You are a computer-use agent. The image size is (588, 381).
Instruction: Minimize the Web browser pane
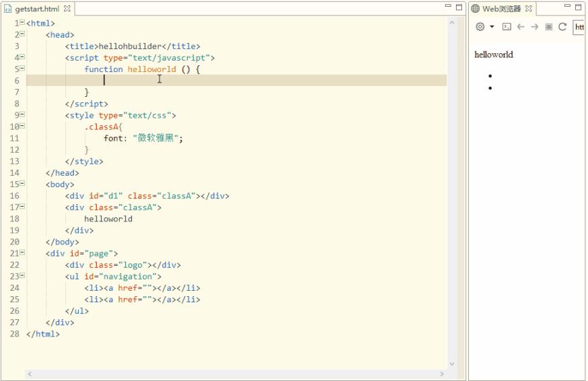point(567,6)
